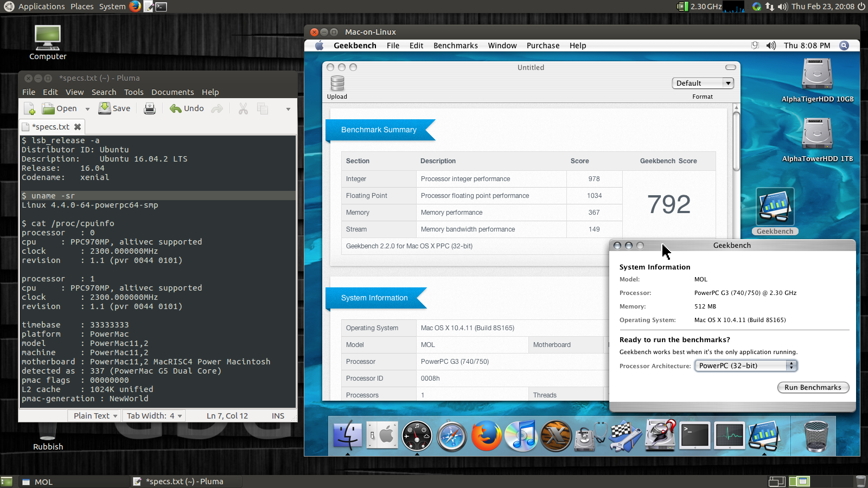Click CPU frequency 2.30 GHz applet
868x488 pixels.
[700, 7]
